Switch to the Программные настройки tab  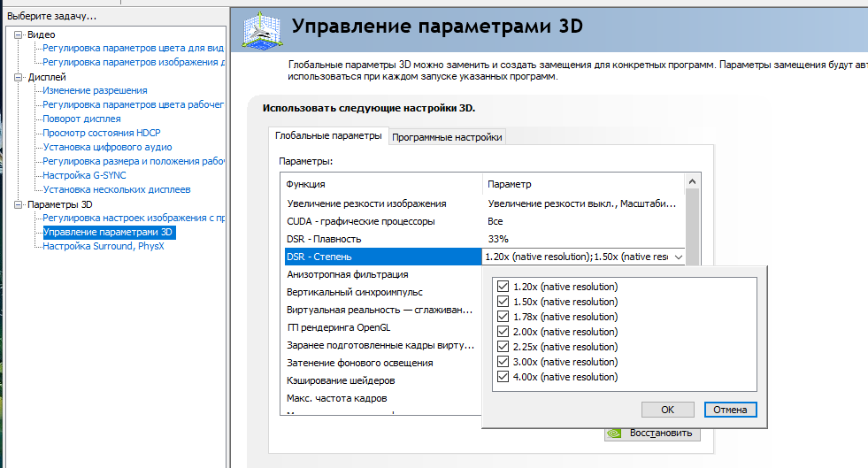click(x=447, y=137)
